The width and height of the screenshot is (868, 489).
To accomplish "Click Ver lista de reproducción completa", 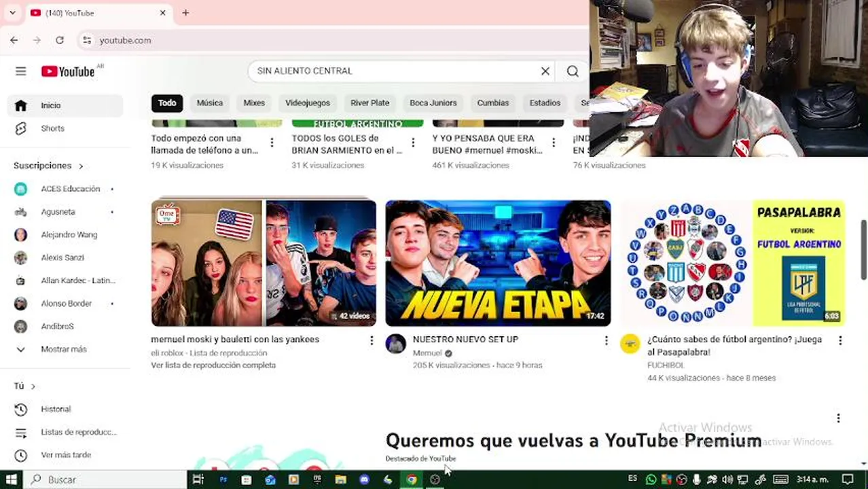I will (213, 365).
